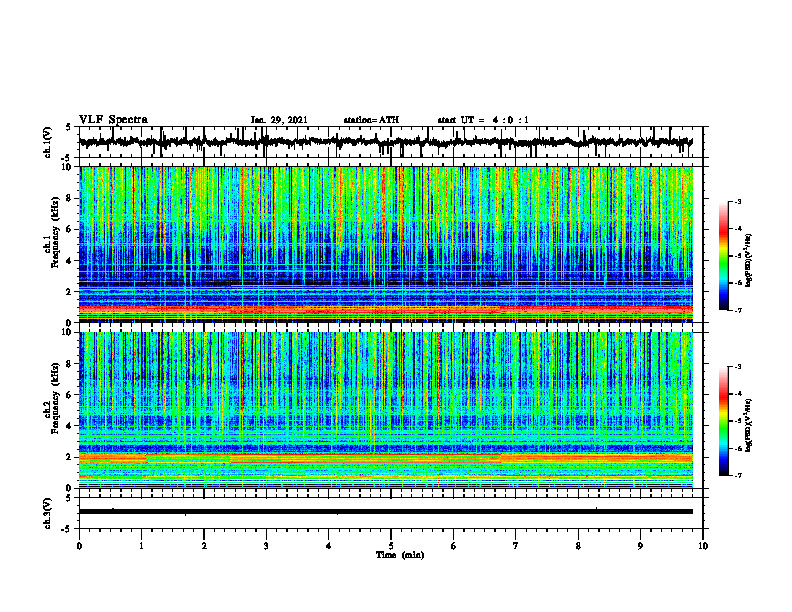The image size is (792, 612).
Task: Click time axis tick label "3"
Action: click(x=266, y=546)
